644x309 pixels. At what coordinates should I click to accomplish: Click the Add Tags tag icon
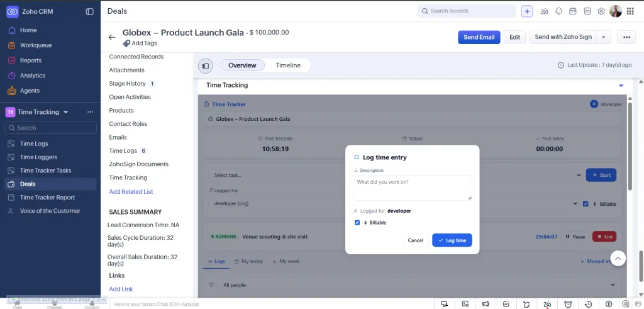click(x=126, y=43)
